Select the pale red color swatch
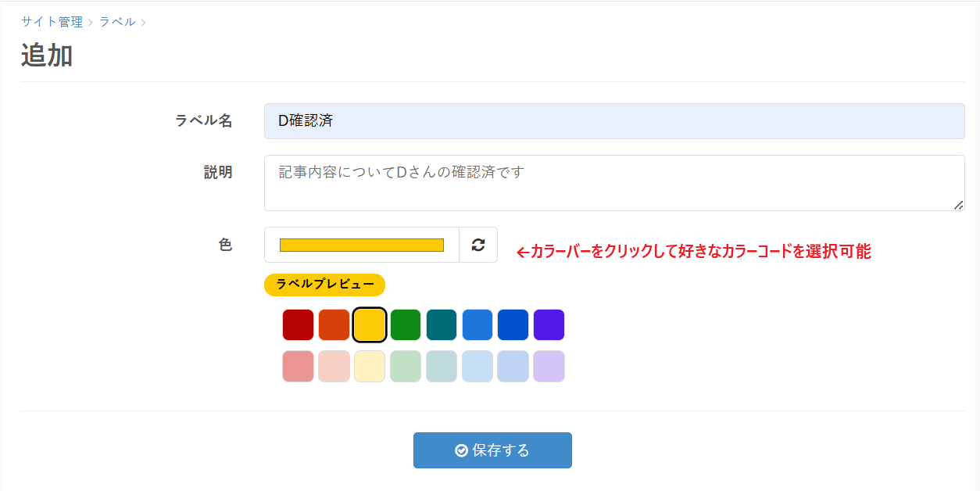The height and width of the screenshot is (491, 980). coord(298,367)
